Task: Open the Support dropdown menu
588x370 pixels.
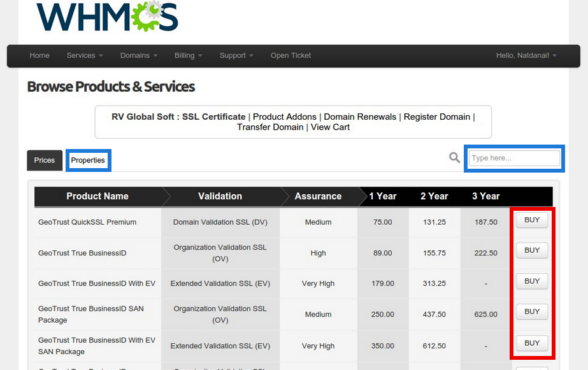Action: coord(236,55)
